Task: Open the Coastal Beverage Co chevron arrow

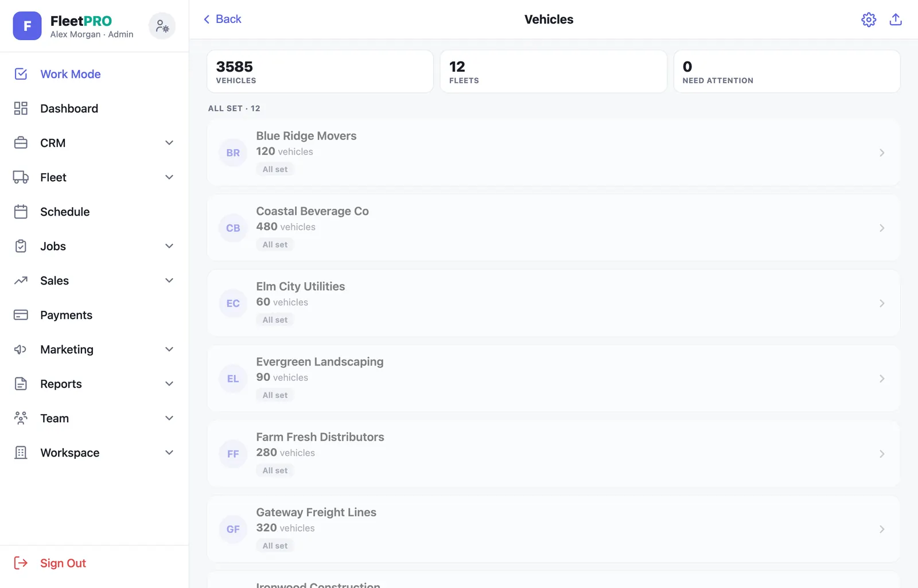Action: (x=882, y=228)
